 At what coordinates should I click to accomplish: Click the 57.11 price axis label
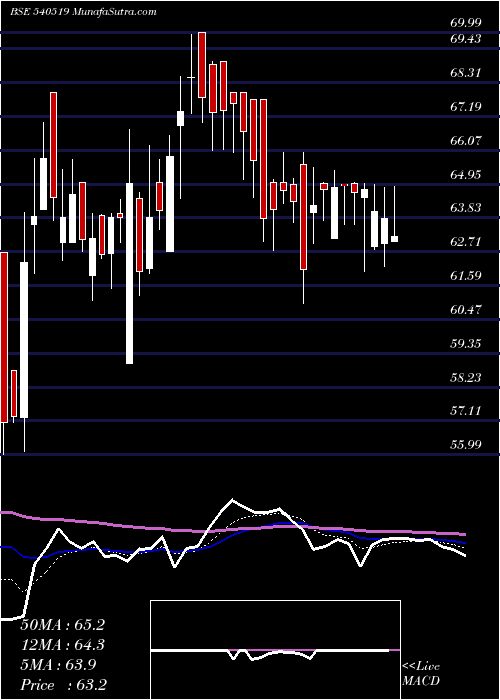point(465,410)
